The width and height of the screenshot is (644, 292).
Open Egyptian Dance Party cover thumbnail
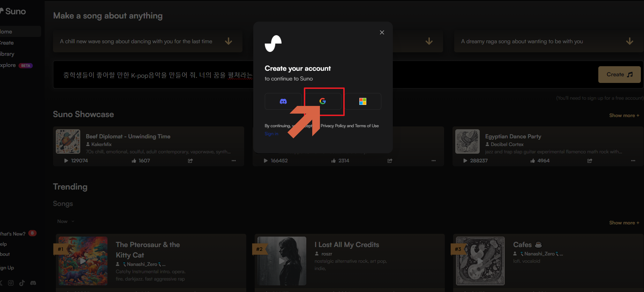click(467, 141)
